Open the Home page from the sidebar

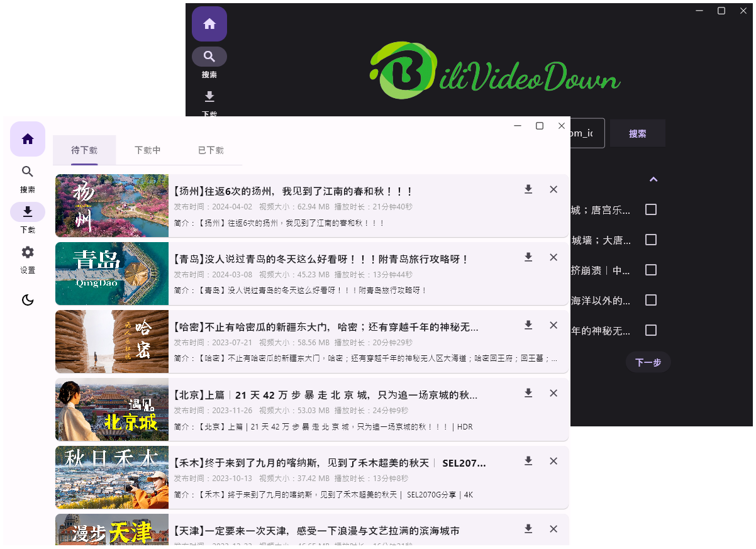click(28, 139)
